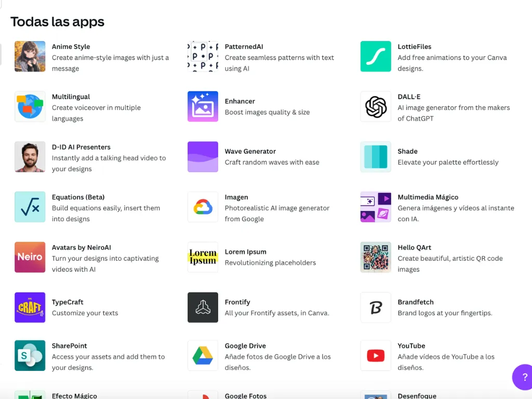Open the Frontify title

pyautogui.click(x=237, y=302)
